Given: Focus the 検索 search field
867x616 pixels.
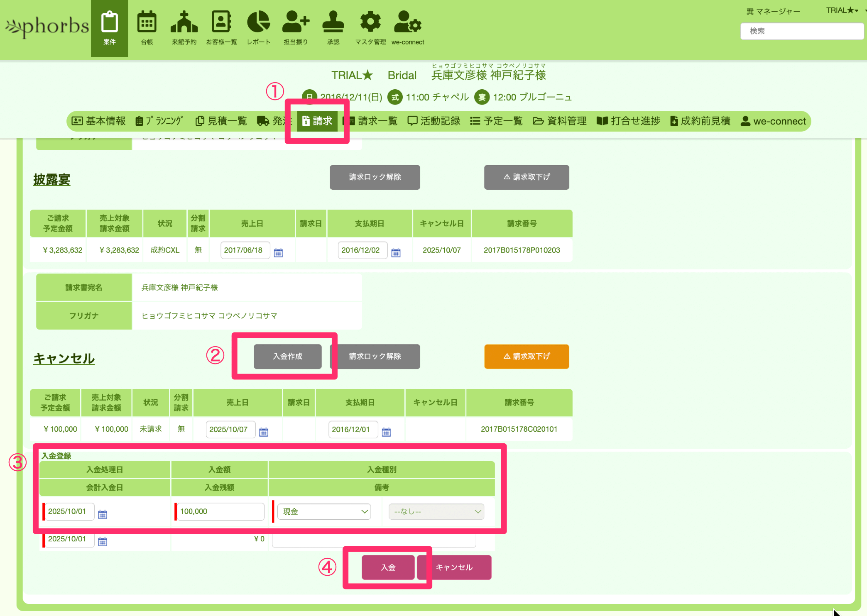Looking at the screenshot, I should click(801, 31).
